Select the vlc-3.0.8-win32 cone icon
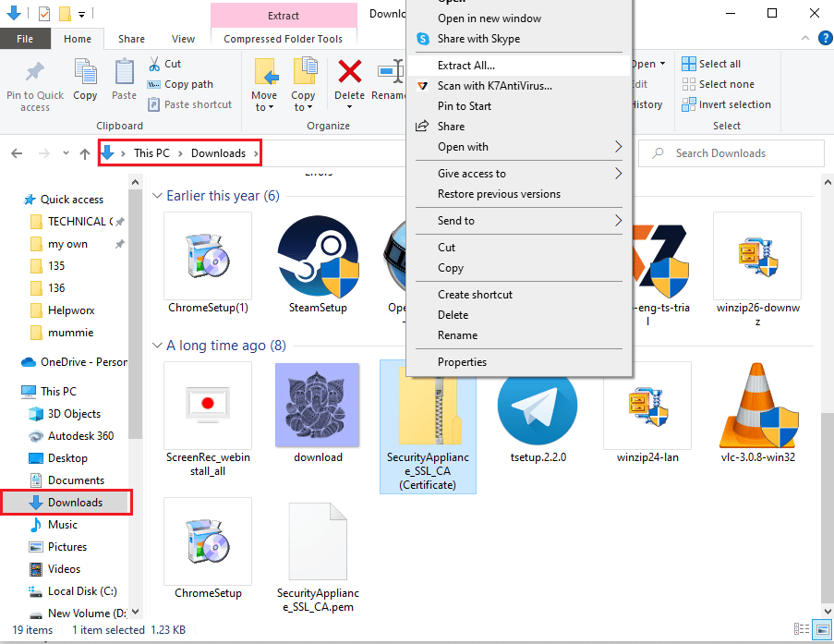 pyautogui.click(x=758, y=406)
